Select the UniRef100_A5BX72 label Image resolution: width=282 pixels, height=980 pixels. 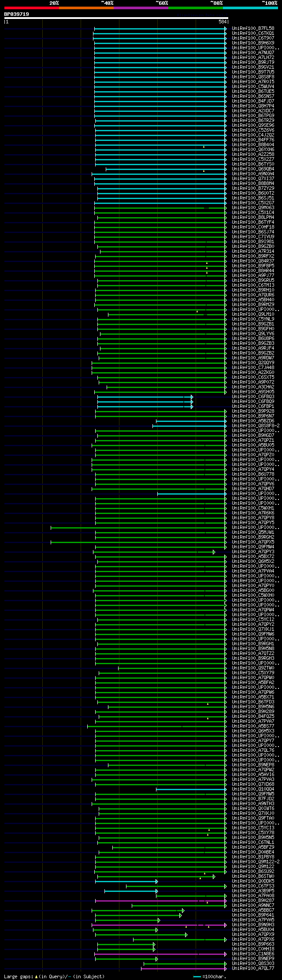coord(253,557)
